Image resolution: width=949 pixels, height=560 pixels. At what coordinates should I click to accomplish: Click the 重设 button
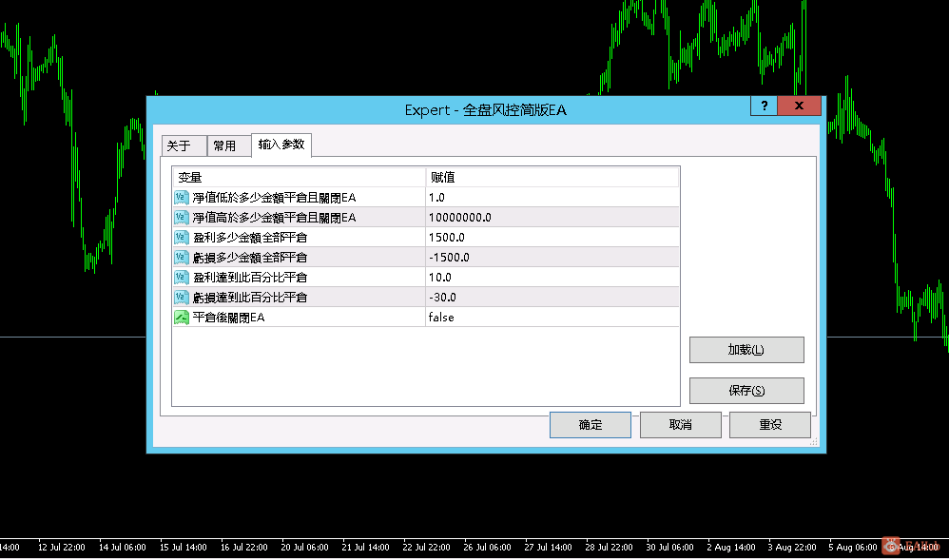(770, 425)
